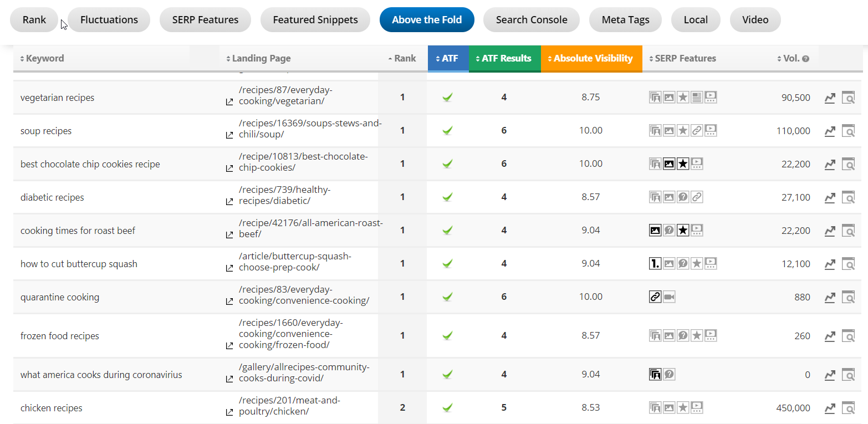Switch to the Featured Snippets tab

pyautogui.click(x=315, y=20)
